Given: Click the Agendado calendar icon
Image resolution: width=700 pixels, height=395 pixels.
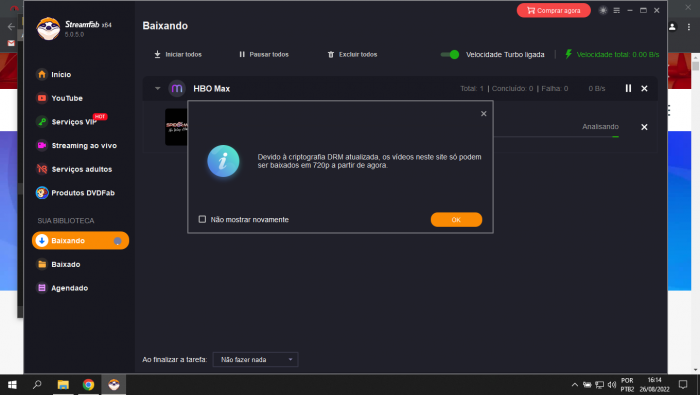Looking at the screenshot, I should click(x=42, y=288).
